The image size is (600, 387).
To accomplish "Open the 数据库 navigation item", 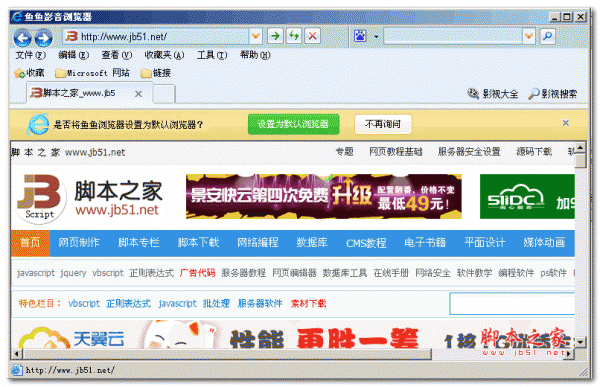I will pos(312,243).
